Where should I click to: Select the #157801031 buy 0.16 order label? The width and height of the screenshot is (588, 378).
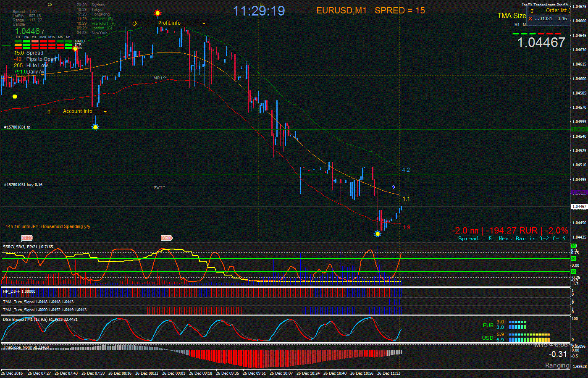[24, 184]
